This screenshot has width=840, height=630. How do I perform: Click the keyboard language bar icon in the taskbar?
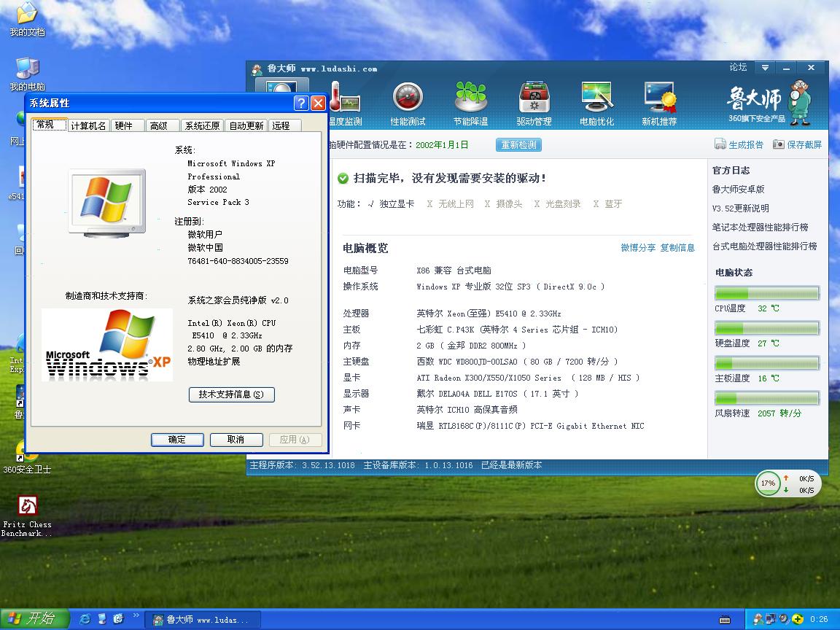click(725, 620)
